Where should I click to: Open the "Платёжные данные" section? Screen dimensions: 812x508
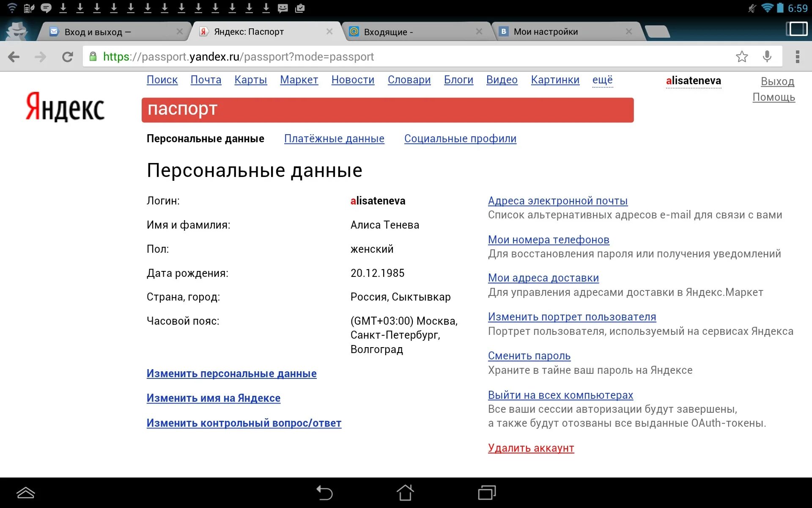(334, 138)
